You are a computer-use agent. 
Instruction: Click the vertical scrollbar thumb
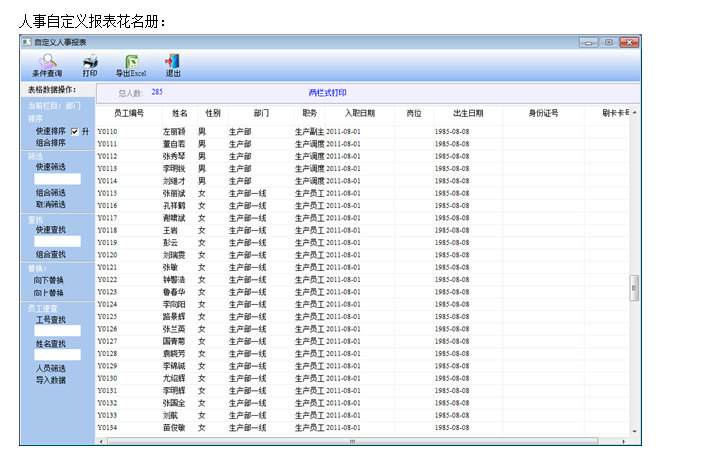[x=633, y=287]
